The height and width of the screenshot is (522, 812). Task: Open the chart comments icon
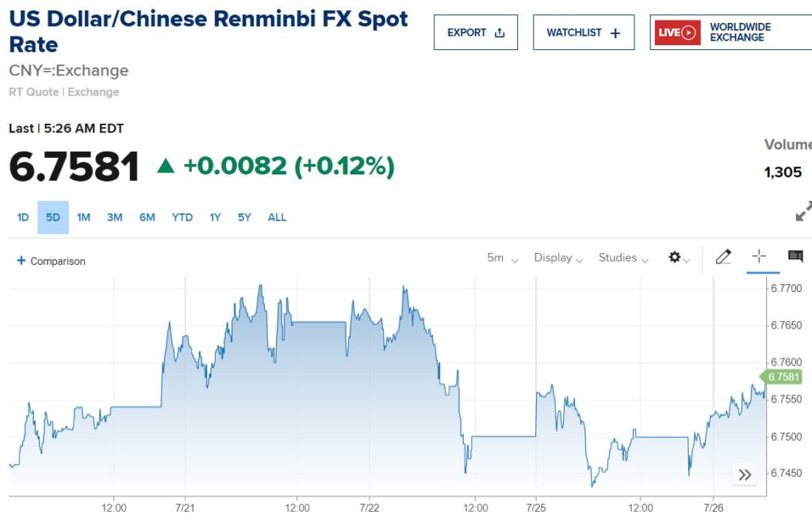795,256
